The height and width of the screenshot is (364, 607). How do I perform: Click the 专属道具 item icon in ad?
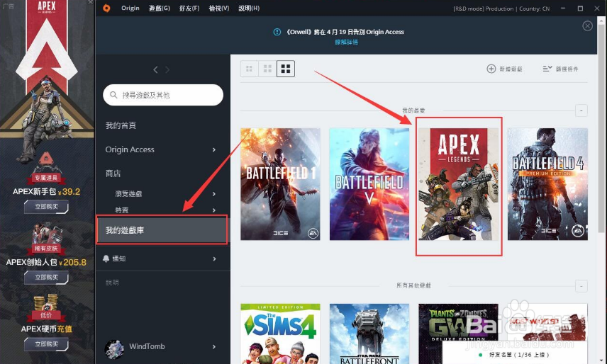coord(46,169)
